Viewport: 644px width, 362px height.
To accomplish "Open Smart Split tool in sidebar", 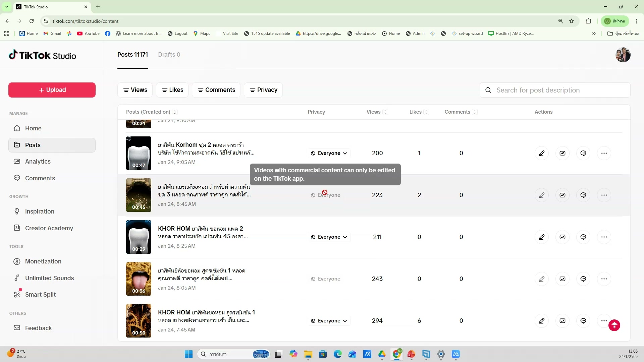I will click(40, 295).
